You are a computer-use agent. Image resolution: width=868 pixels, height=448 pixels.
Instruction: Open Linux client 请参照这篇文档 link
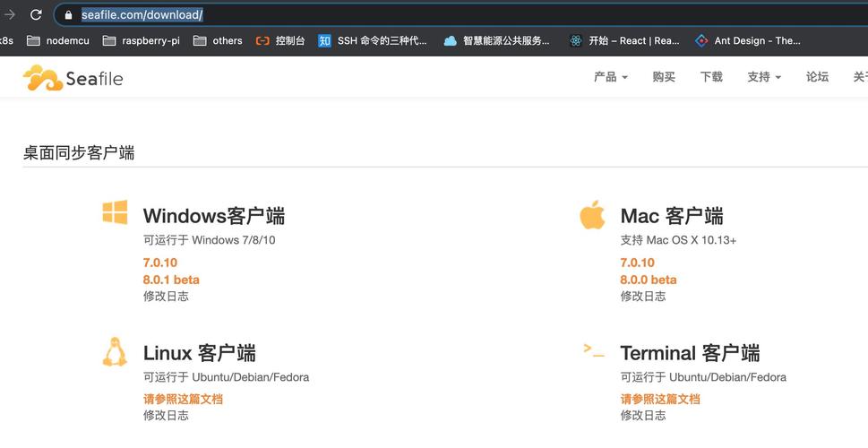[x=183, y=399]
